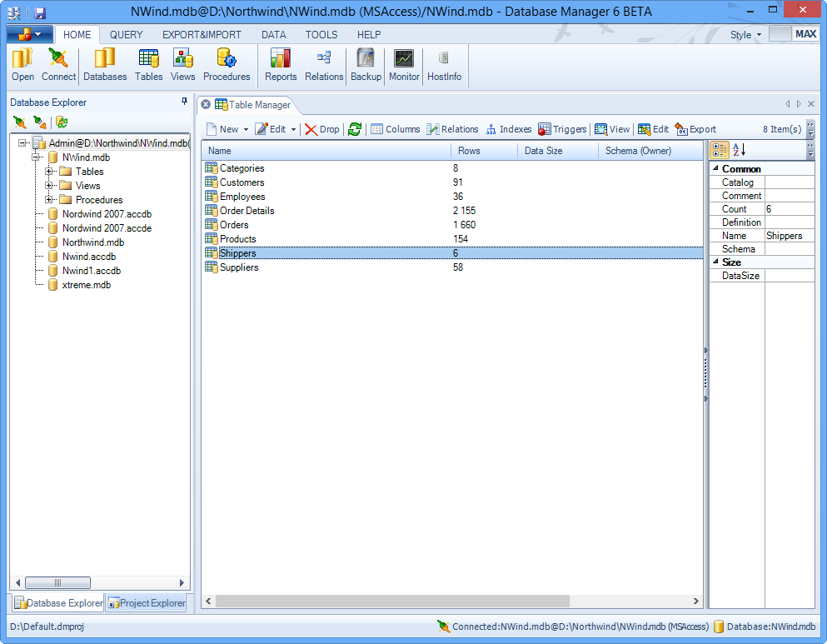Sort by the Name column header

(x=326, y=151)
